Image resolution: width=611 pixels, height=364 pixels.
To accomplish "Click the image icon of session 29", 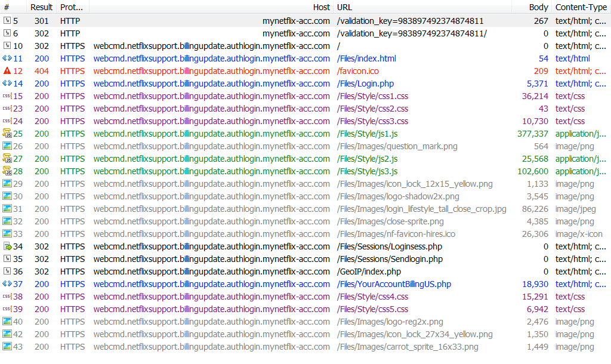I will pyautogui.click(x=7, y=183).
